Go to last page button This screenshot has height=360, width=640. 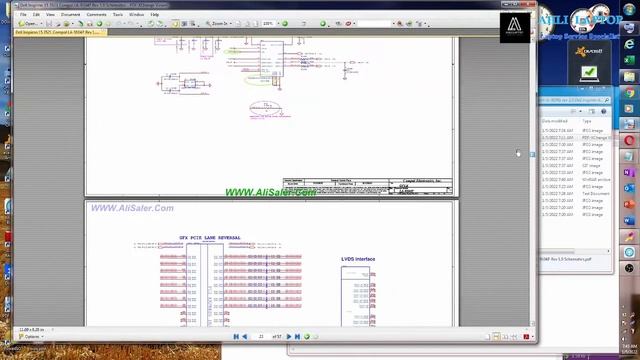298,337
